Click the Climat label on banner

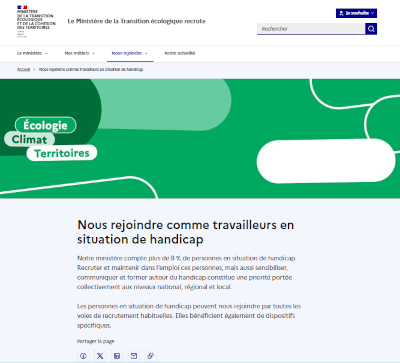coord(30,139)
